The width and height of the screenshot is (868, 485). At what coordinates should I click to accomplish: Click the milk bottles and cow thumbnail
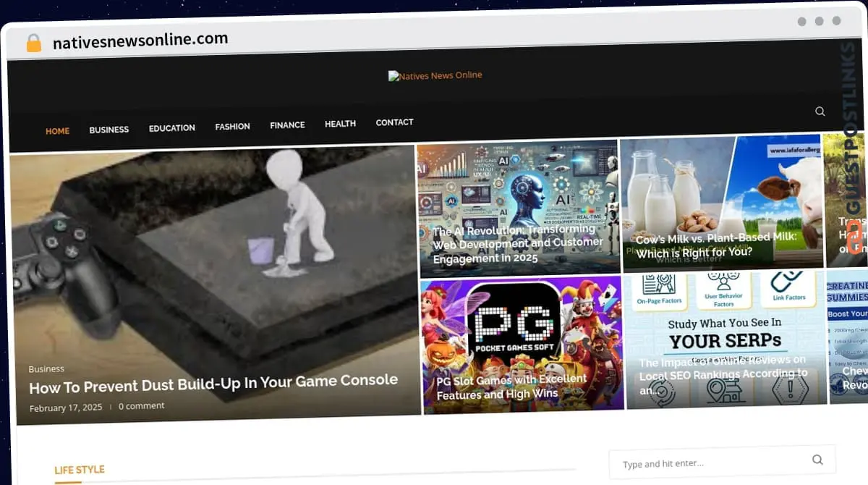point(721,202)
